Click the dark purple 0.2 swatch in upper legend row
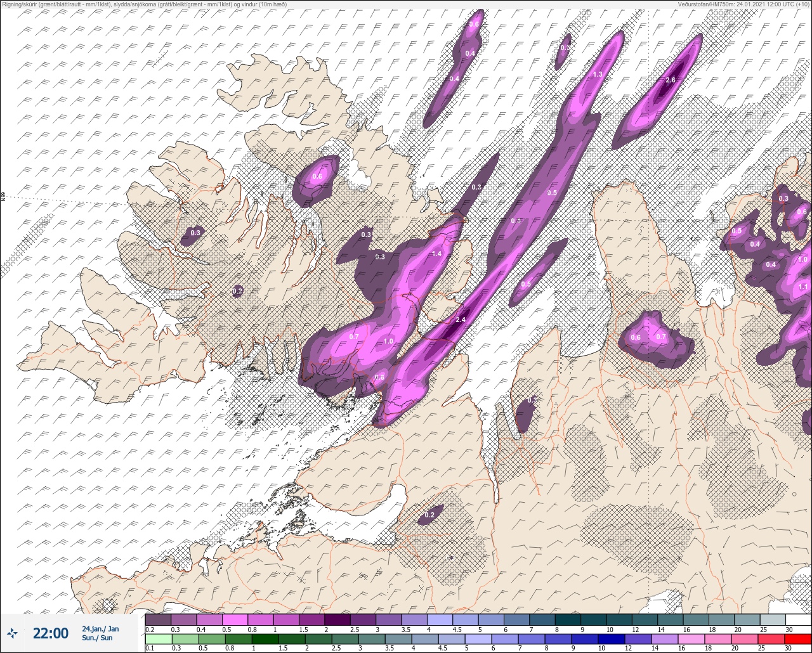The height and width of the screenshot is (653, 812). click(158, 619)
